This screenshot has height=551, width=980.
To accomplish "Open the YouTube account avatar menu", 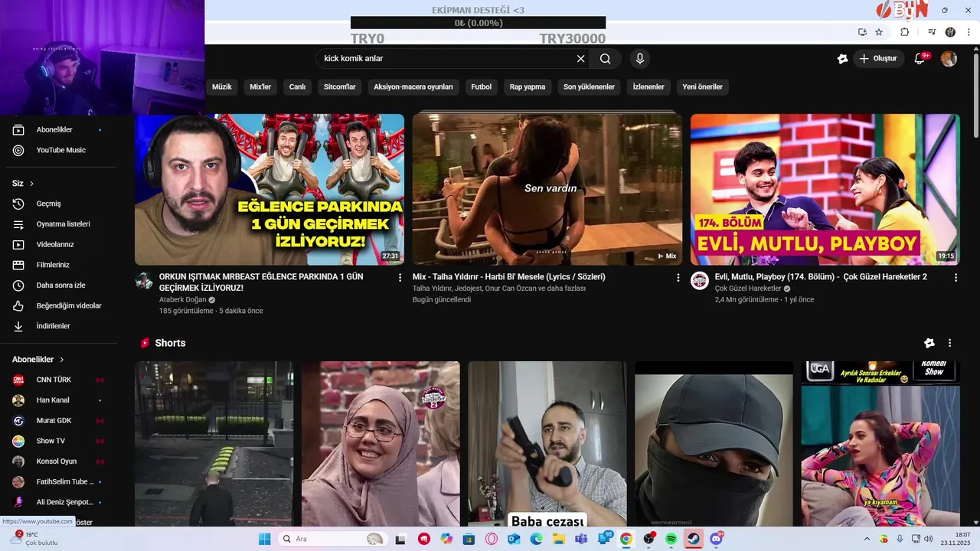I will click(949, 59).
